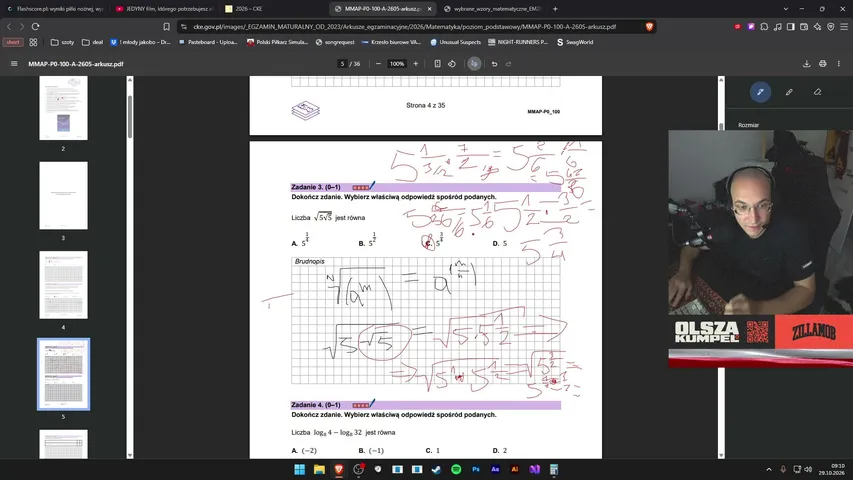This screenshot has width=853, height=480.
Task: Open the tab search dropdown
Action: pyautogui.click(x=786, y=9)
